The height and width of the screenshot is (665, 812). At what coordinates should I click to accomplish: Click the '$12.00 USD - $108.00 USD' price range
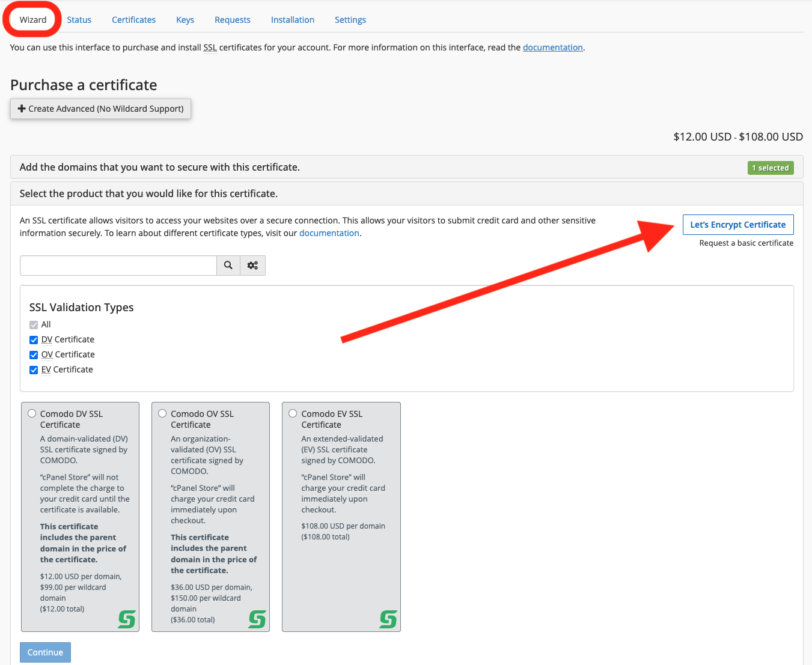(x=738, y=137)
